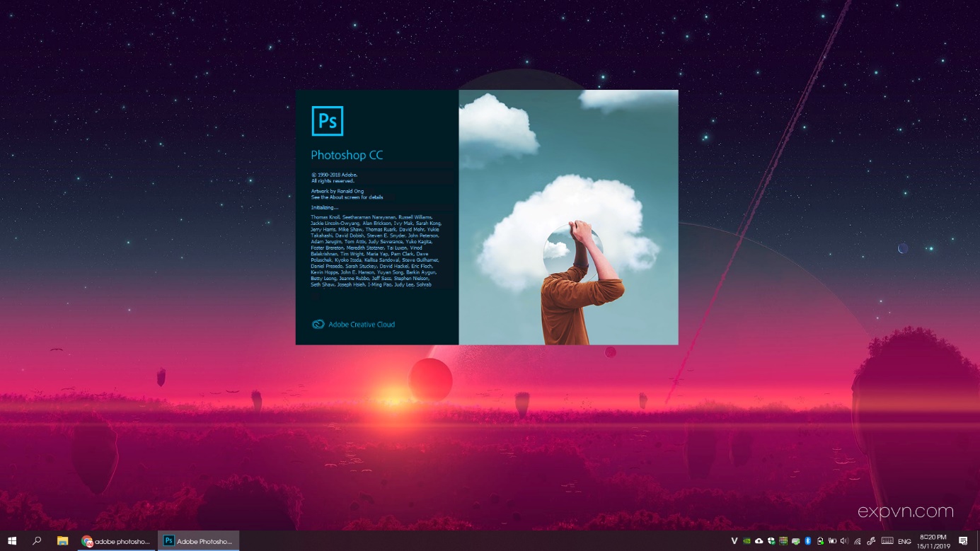
Task: Open Windows Defender Security from the tray
Action: [x=771, y=541]
